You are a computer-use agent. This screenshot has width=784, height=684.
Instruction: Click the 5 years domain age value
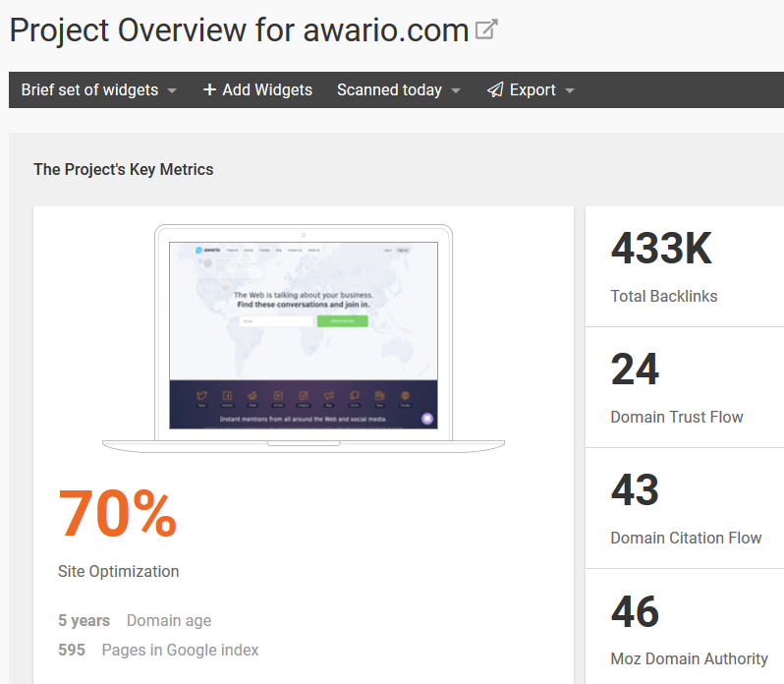(x=84, y=620)
